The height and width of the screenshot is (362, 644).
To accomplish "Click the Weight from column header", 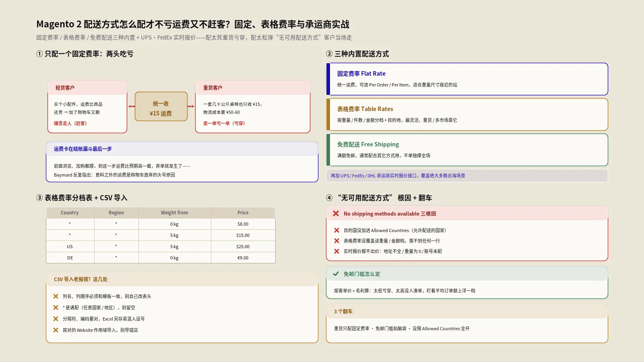I will tap(174, 213).
